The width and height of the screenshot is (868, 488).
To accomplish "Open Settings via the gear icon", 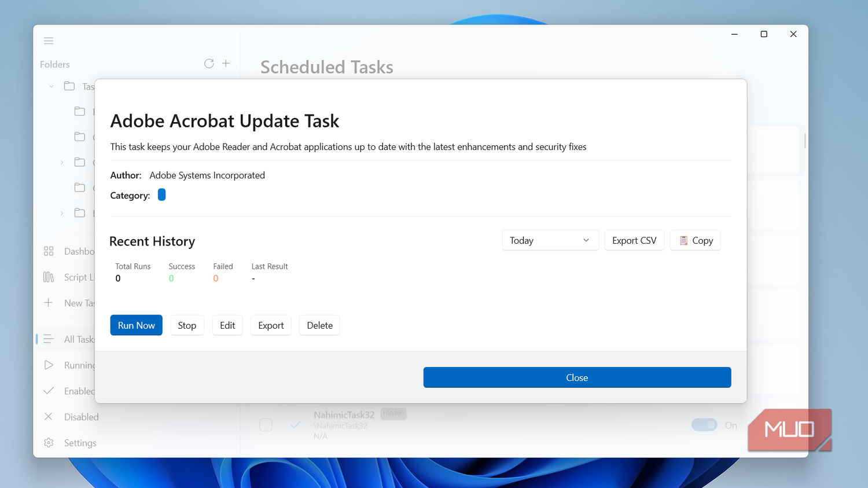I will tap(49, 443).
